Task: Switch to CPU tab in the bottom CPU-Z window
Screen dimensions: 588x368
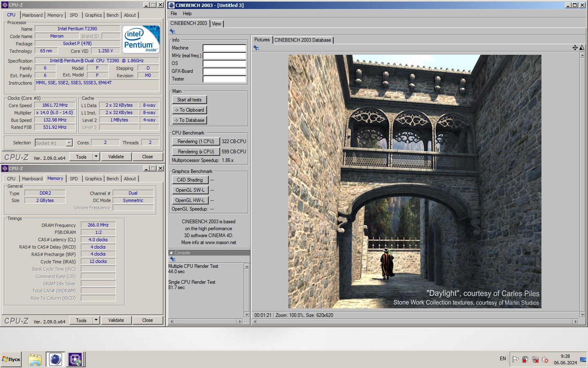Action: 11,179
